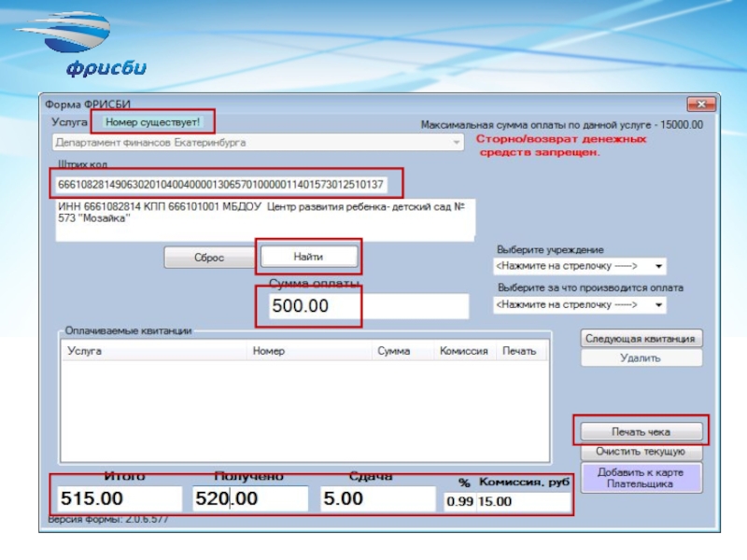Viewport: 747px width, 560px height.
Task: Click the Фрисби logo
Action: 81,44
